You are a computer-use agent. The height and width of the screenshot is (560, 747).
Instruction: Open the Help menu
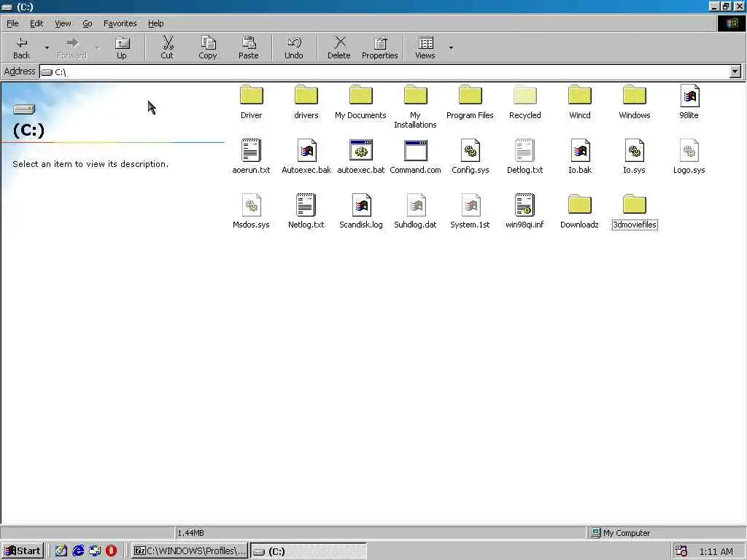[156, 23]
